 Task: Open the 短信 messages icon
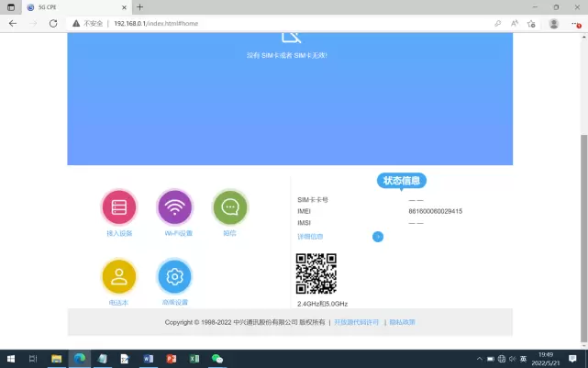[230, 207]
